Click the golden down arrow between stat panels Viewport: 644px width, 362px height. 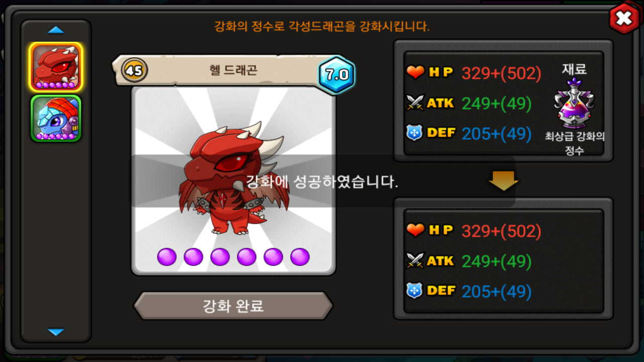pos(503,181)
